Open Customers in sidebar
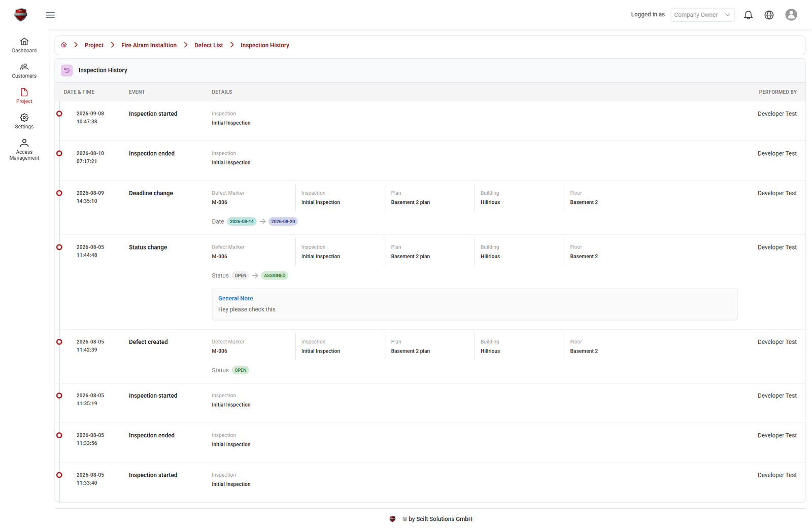 (24, 70)
